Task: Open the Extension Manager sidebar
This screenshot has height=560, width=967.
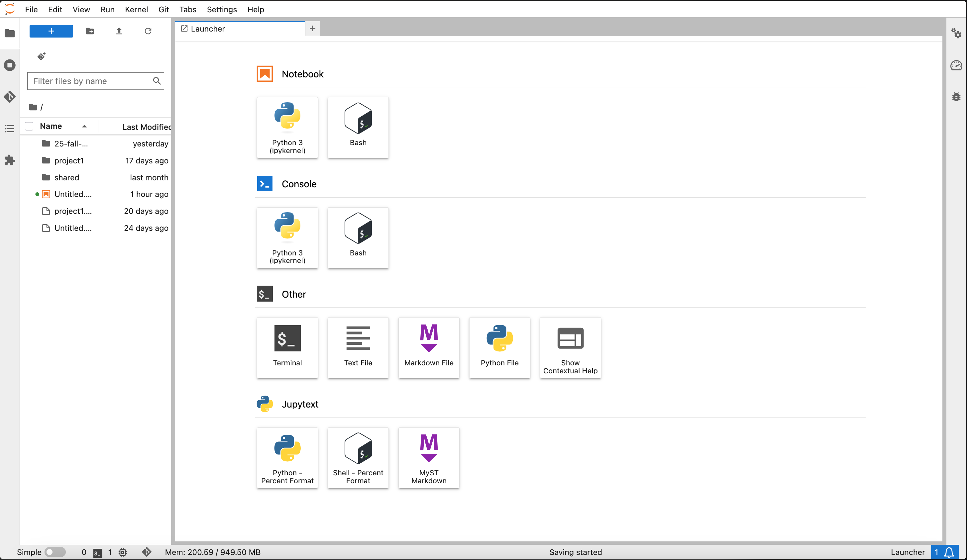Action: tap(10, 160)
